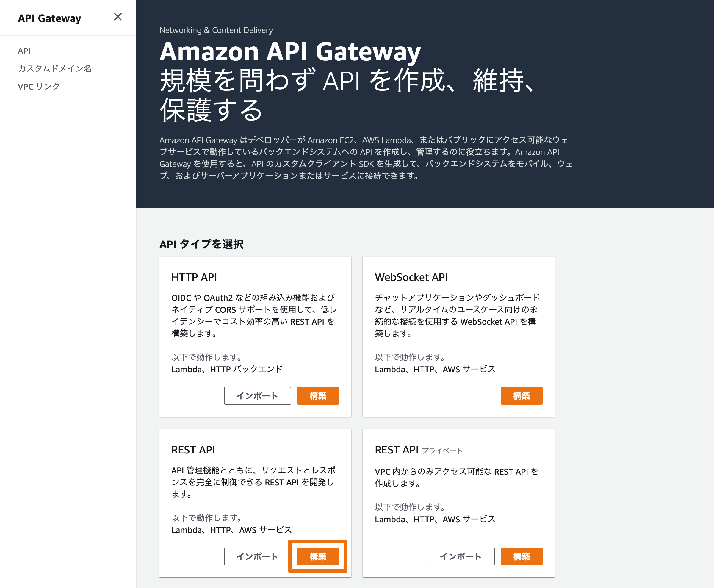Click 構築 in the HTTP API card

pyautogui.click(x=318, y=395)
